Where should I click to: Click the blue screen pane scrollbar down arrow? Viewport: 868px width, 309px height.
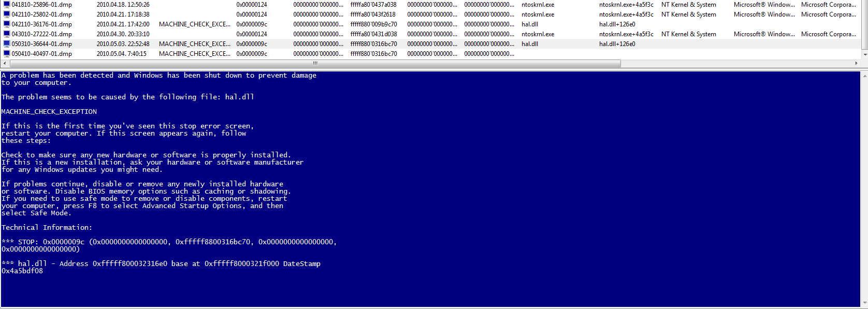tap(864, 303)
